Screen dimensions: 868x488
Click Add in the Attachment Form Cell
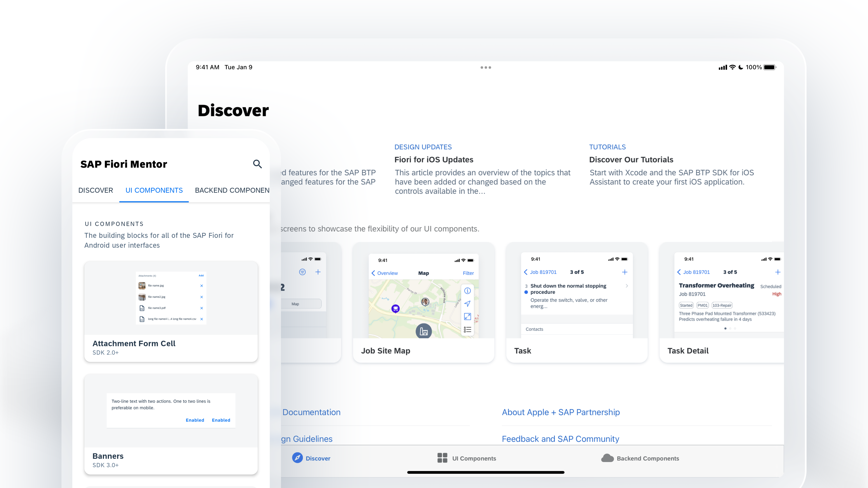[x=201, y=275]
